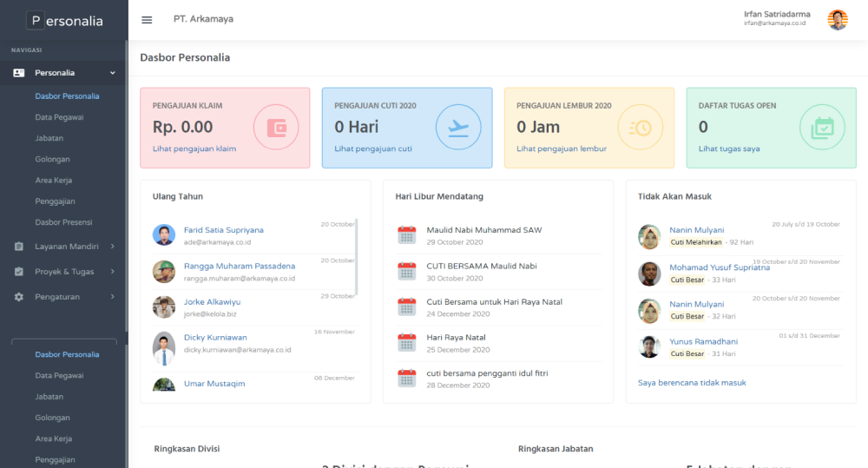Click the calendar check icon in Daftar Tugas card

tap(821, 128)
